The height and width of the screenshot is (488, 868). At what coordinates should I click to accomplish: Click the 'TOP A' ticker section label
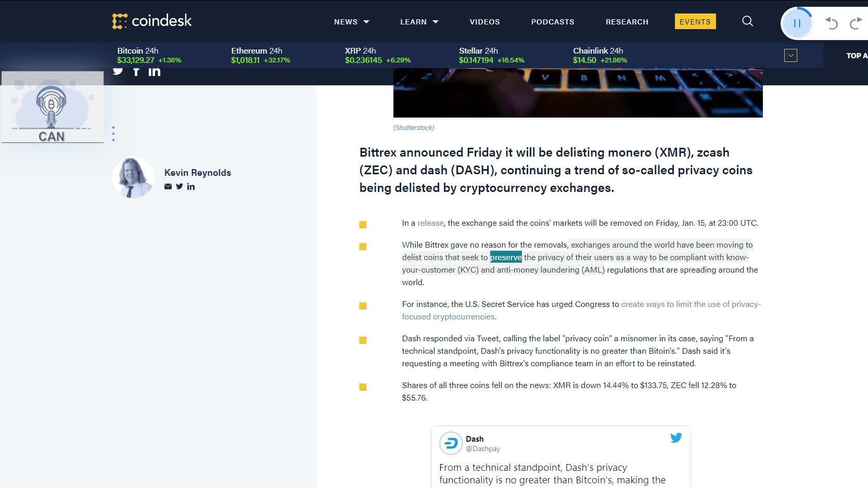[857, 56]
